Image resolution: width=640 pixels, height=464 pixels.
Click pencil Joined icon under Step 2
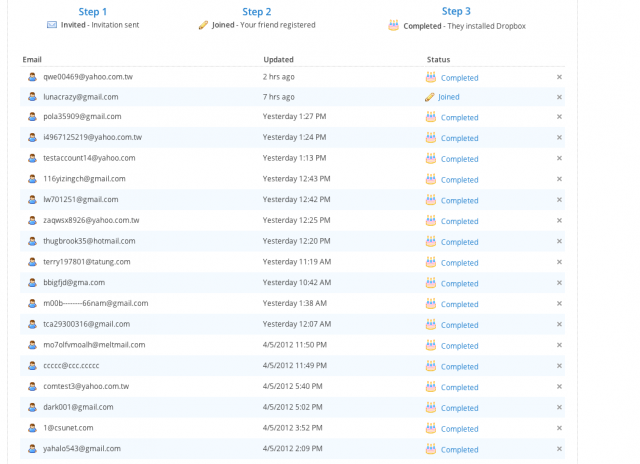(203, 25)
